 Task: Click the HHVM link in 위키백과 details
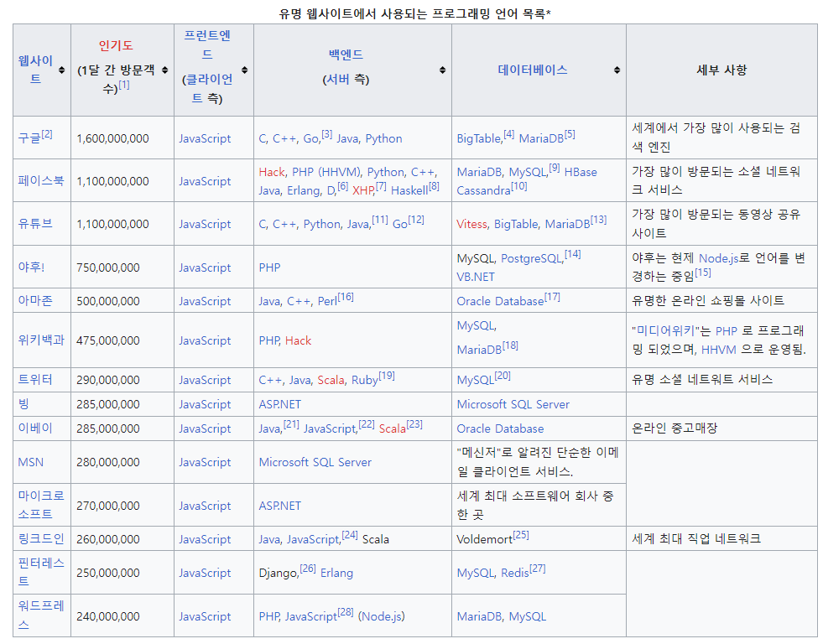(717, 350)
